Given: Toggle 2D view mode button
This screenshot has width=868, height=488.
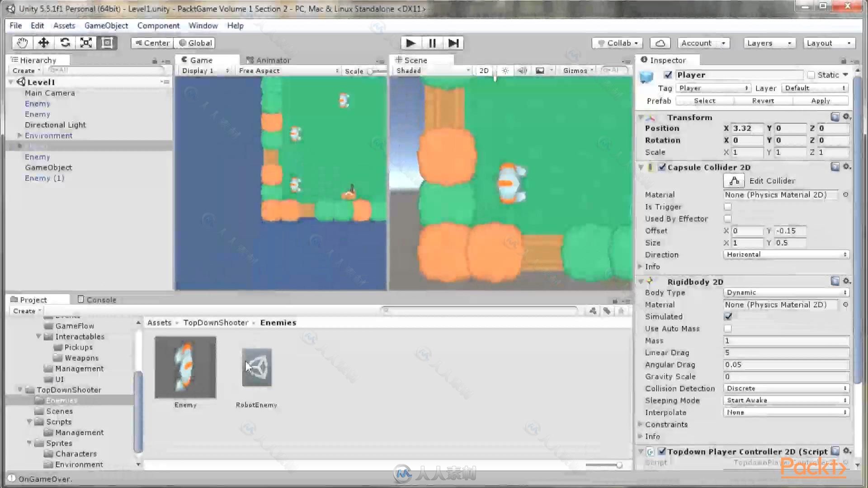Looking at the screenshot, I should pos(484,70).
